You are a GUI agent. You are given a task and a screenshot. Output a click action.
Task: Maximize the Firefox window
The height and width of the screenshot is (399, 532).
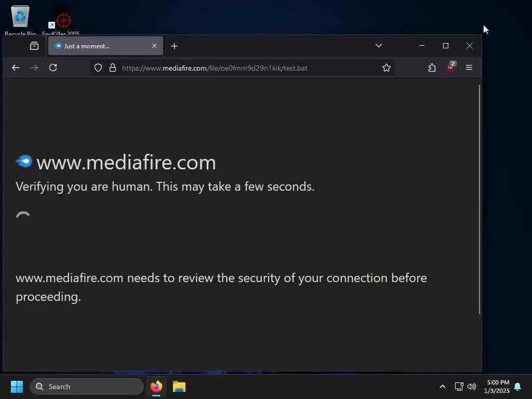446,46
